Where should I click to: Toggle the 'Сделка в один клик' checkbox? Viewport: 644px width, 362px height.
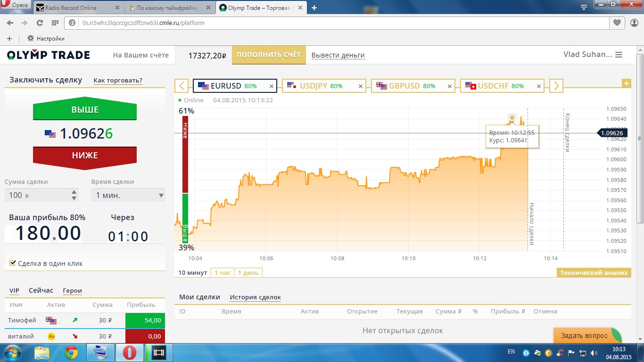pos(13,263)
